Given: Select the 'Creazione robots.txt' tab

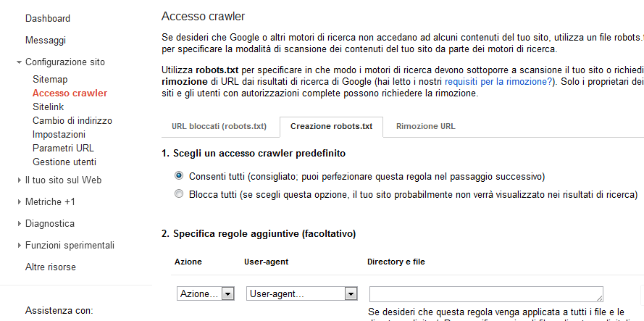Looking at the screenshot, I should [x=331, y=126].
